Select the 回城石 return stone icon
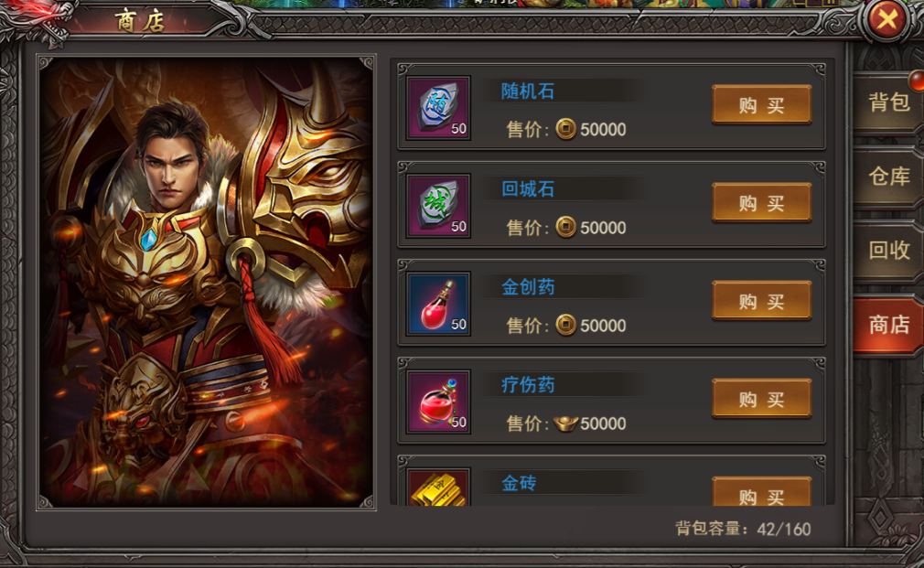 pos(438,206)
